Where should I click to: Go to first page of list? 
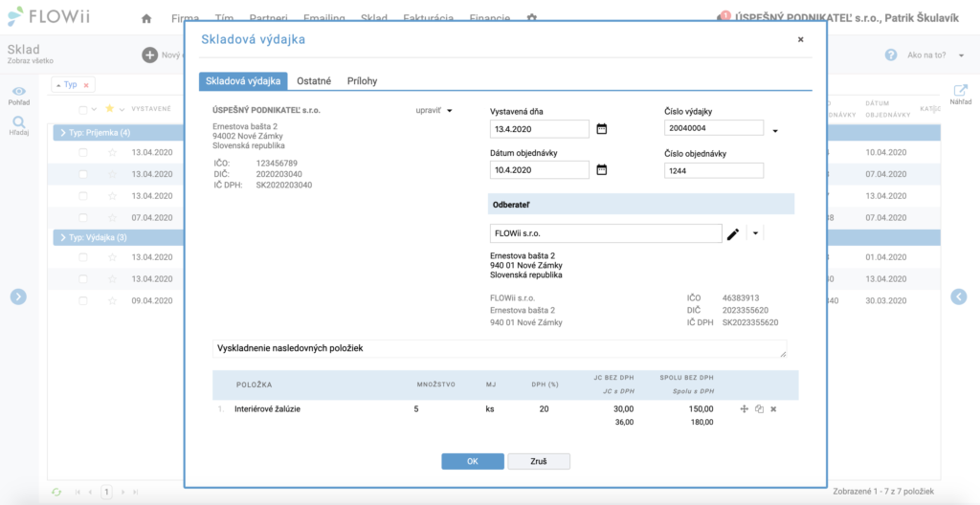click(78, 492)
